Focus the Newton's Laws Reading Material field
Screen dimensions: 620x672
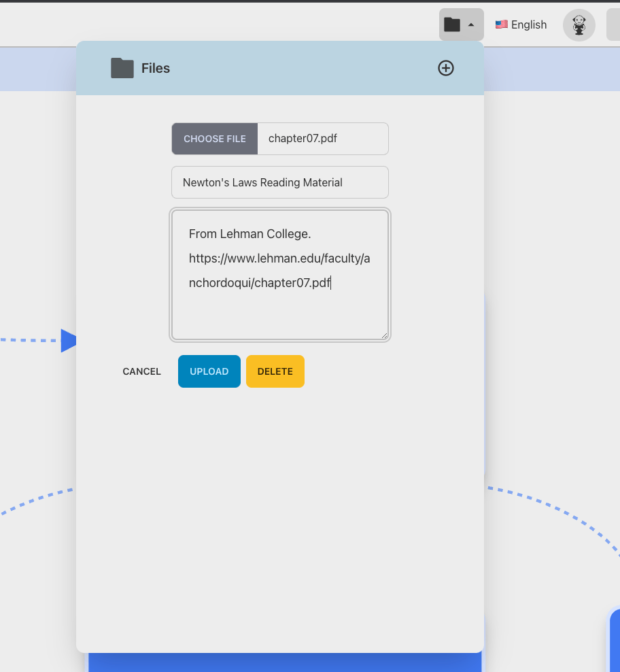[280, 182]
